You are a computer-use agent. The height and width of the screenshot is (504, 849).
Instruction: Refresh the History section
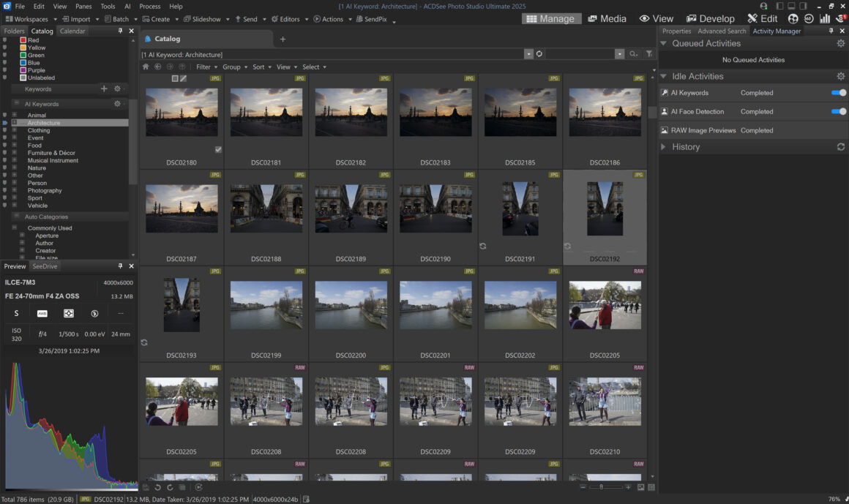(841, 147)
